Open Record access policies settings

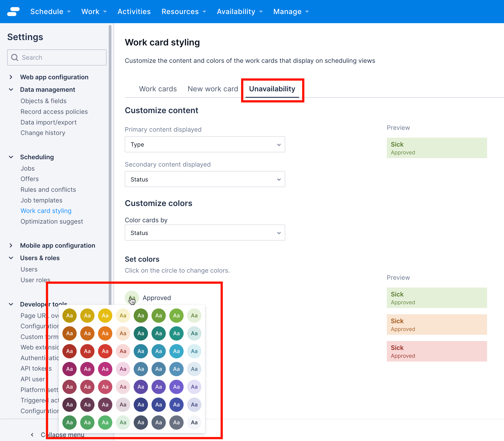point(54,112)
